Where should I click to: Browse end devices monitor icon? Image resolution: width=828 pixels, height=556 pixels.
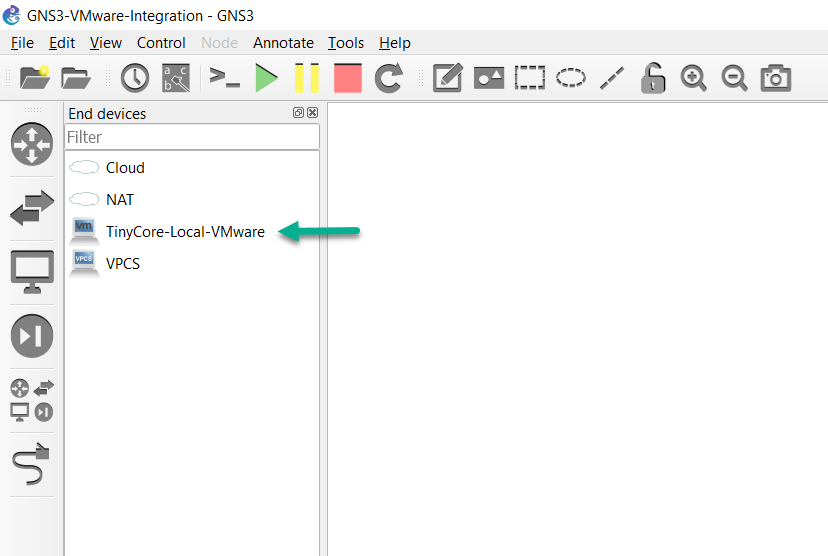coord(32,272)
